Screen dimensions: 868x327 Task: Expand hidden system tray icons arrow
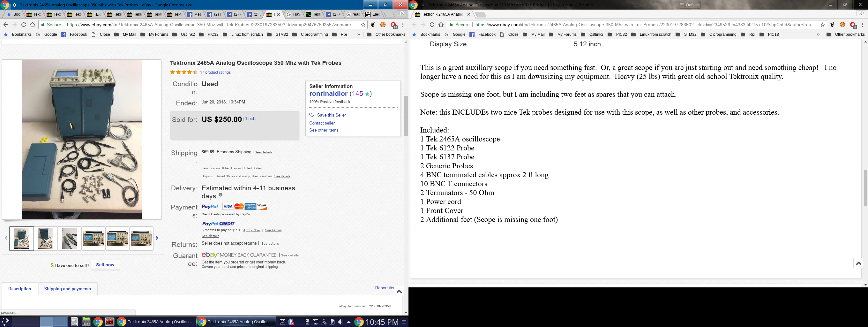click(x=349, y=322)
